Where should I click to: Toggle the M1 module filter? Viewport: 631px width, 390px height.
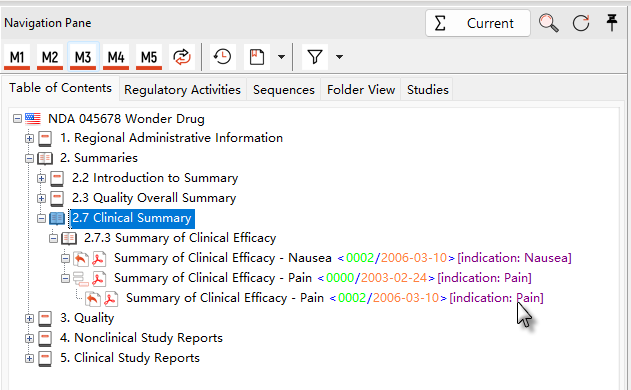(17, 57)
